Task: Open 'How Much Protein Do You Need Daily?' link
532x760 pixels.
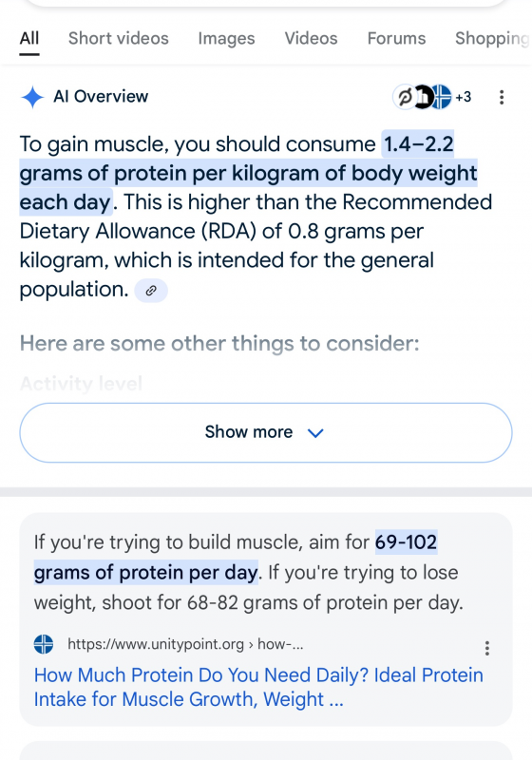Action: tap(258, 687)
